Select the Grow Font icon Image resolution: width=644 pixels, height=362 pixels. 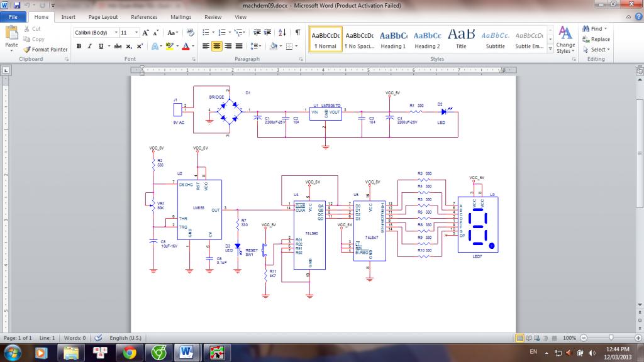(146, 33)
